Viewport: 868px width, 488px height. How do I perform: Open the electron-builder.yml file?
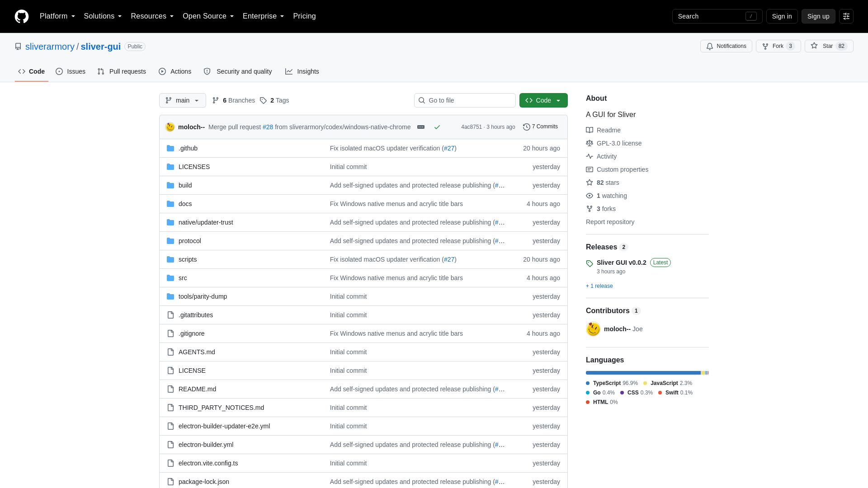pos(206,445)
